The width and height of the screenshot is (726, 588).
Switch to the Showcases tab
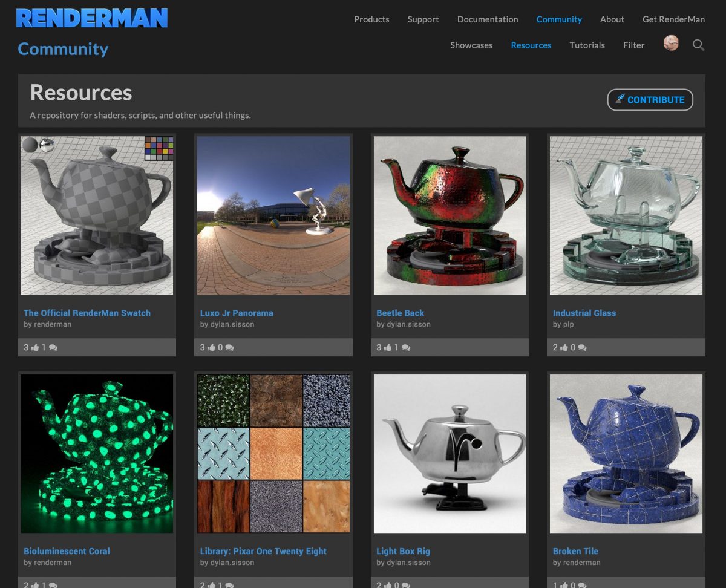(x=471, y=45)
